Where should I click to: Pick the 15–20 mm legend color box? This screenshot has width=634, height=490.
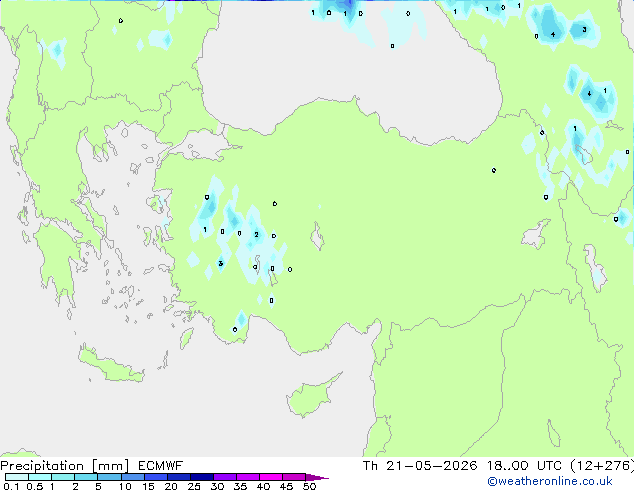pyautogui.click(x=155, y=477)
